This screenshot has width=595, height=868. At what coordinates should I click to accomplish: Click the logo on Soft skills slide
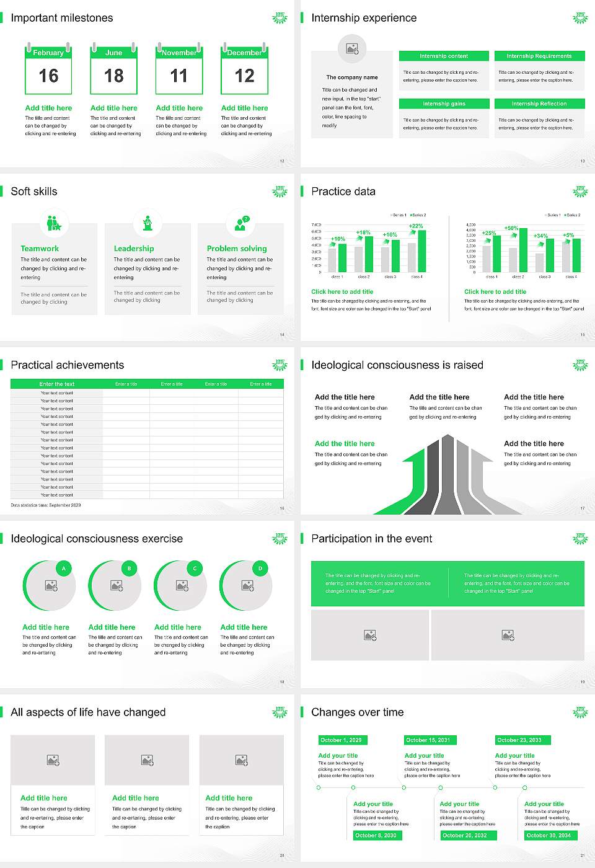coord(280,192)
